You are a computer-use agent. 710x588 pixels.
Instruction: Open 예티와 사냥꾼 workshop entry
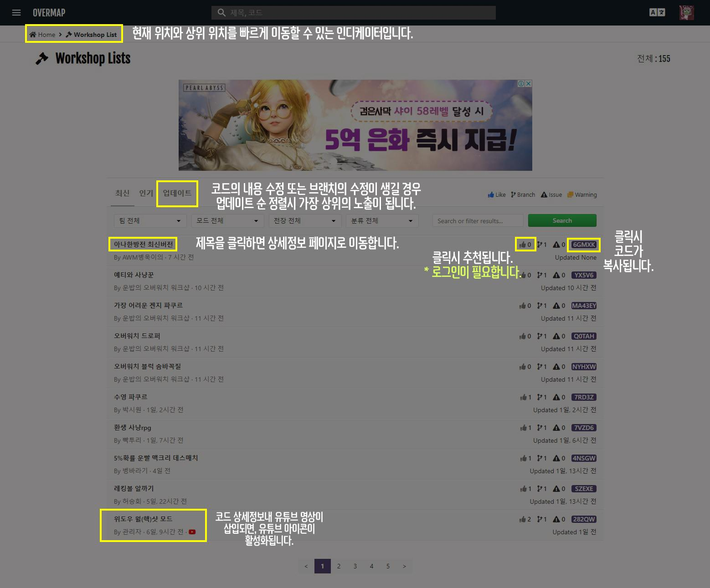[134, 275]
